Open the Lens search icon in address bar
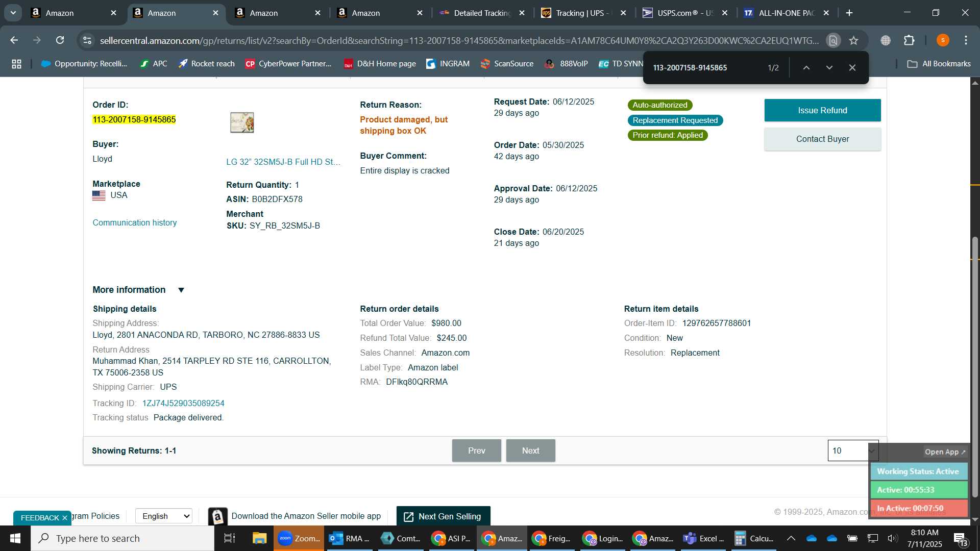Viewport: 980px width, 551px height. pyautogui.click(x=834, y=40)
